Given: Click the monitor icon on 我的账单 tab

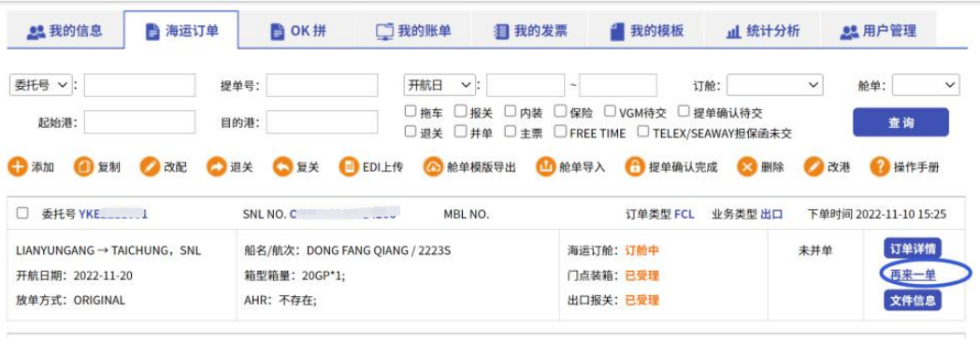Looking at the screenshot, I should pyautogui.click(x=384, y=31).
